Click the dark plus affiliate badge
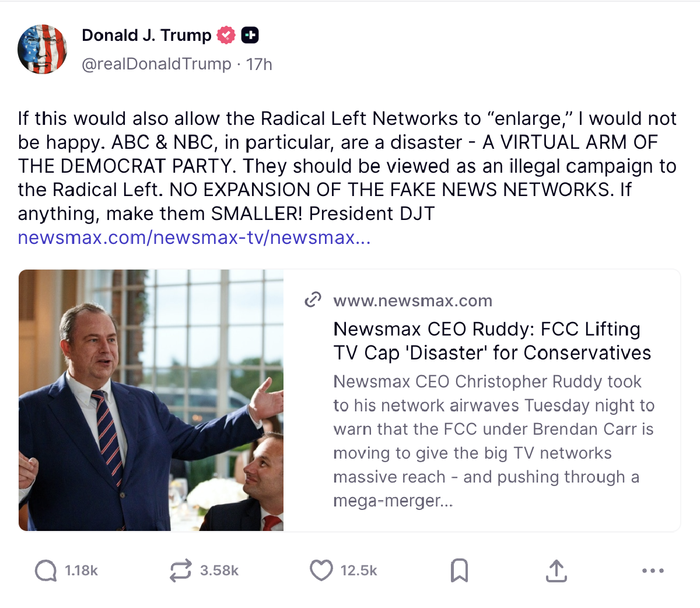 250,35
